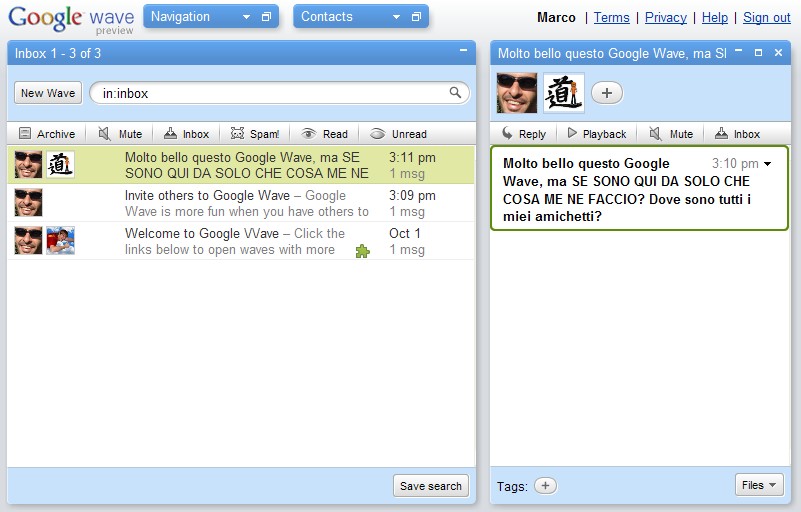The width and height of the screenshot is (801, 512).
Task: Click the green puzzle piece extension icon
Action: 363,251
